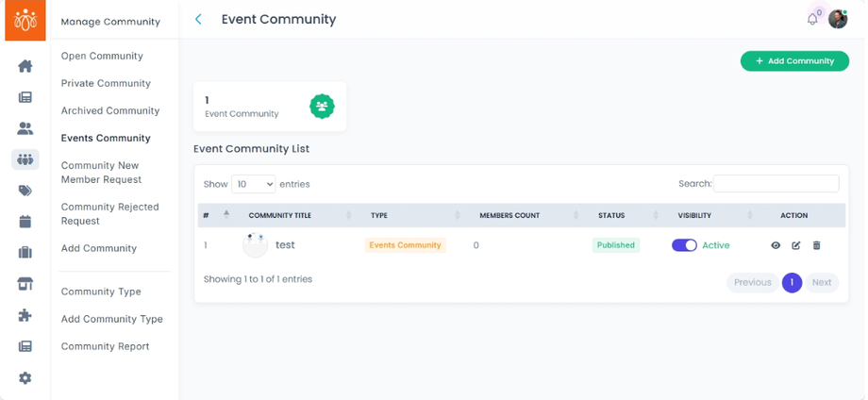The height and width of the screenshot is (400, 868).
Task: Open settings gear icon in sidebar
Action: (25, 377)
